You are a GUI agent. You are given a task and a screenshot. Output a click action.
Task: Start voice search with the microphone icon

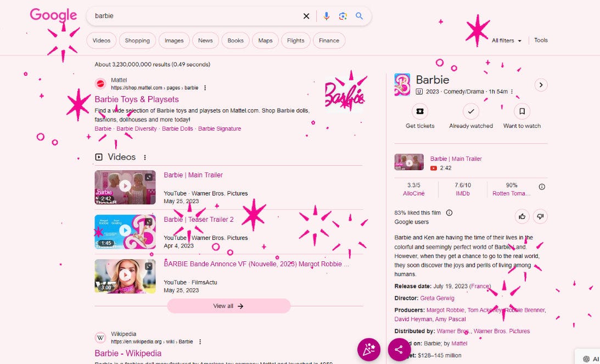pyautogui.click(x=326, y=16)
